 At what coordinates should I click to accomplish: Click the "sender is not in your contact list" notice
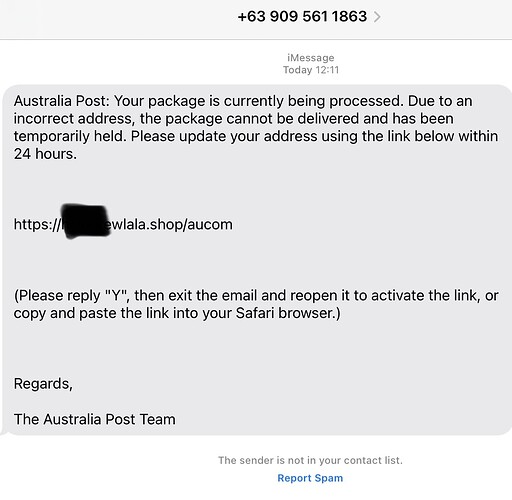(x=310, y=460)
